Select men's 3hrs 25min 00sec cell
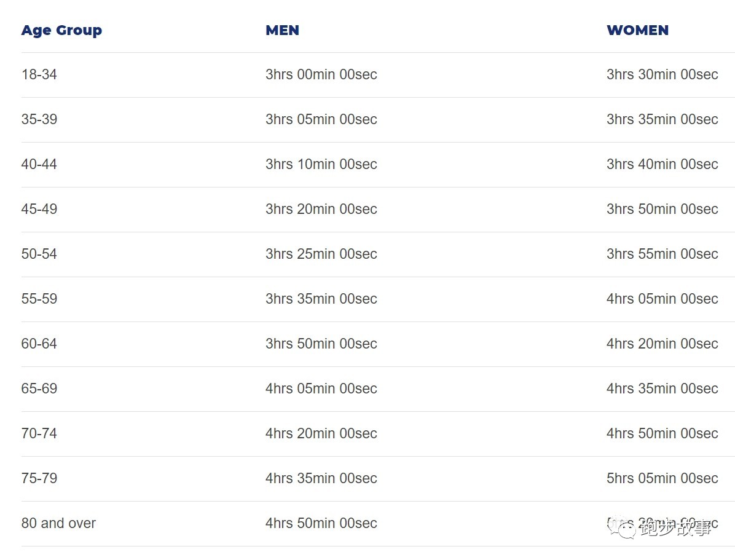The width and height of the screenshot is (735, 560). tap(321, 254)
